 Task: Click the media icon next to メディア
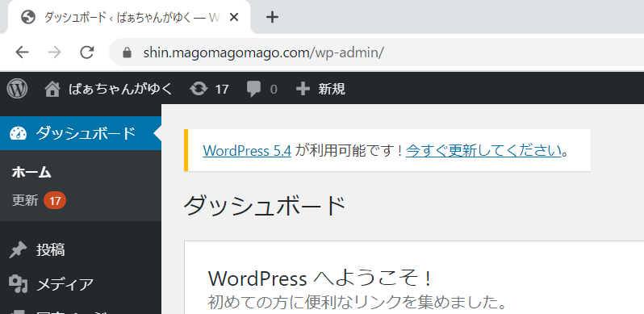[x=18, y=284]
